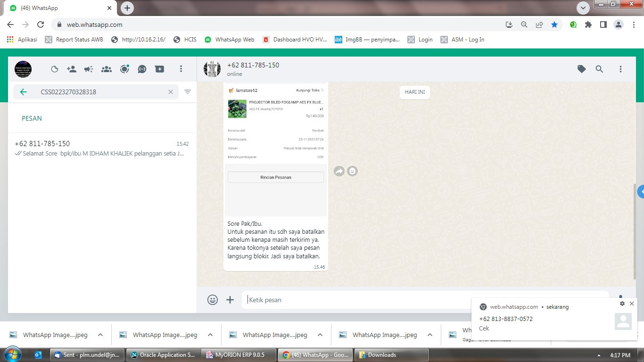Click the green extension icon in Chrome toolbar

tap(573, 25)
